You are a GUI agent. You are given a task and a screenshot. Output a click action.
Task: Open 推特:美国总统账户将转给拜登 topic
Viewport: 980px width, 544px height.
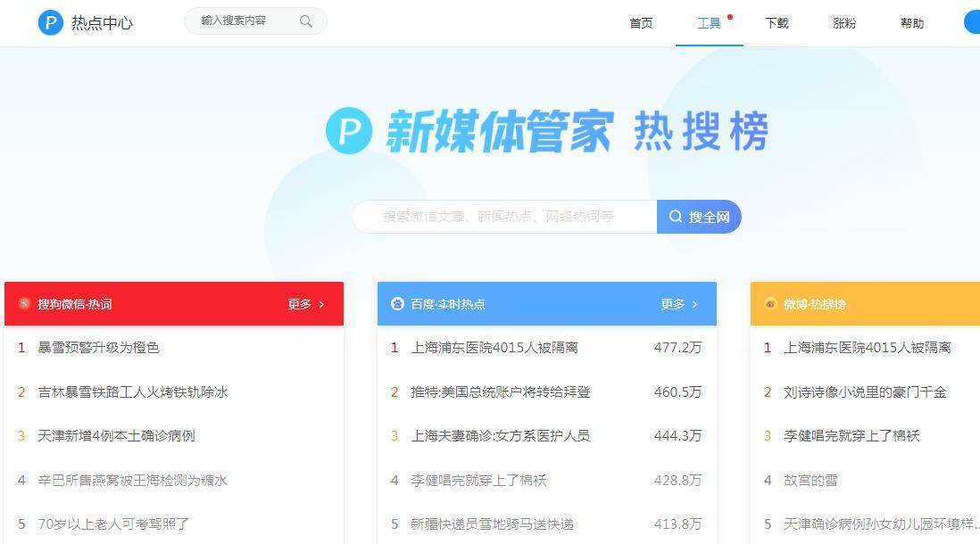[x=501, y=392]
